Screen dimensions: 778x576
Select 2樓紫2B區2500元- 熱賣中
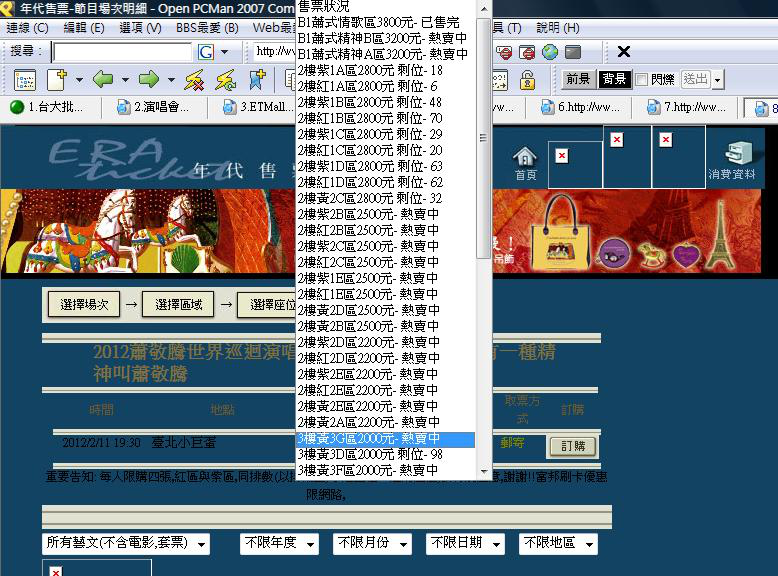(x=386, y=214)
